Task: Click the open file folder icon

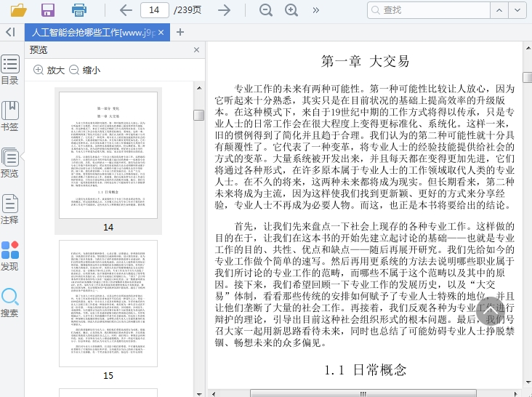Action: 18,10
